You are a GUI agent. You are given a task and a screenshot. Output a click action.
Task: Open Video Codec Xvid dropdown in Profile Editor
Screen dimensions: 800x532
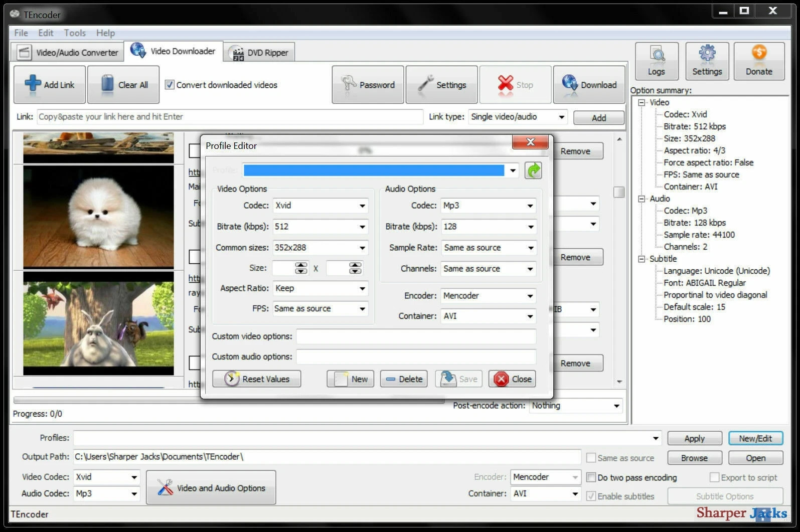click(362, 206)
